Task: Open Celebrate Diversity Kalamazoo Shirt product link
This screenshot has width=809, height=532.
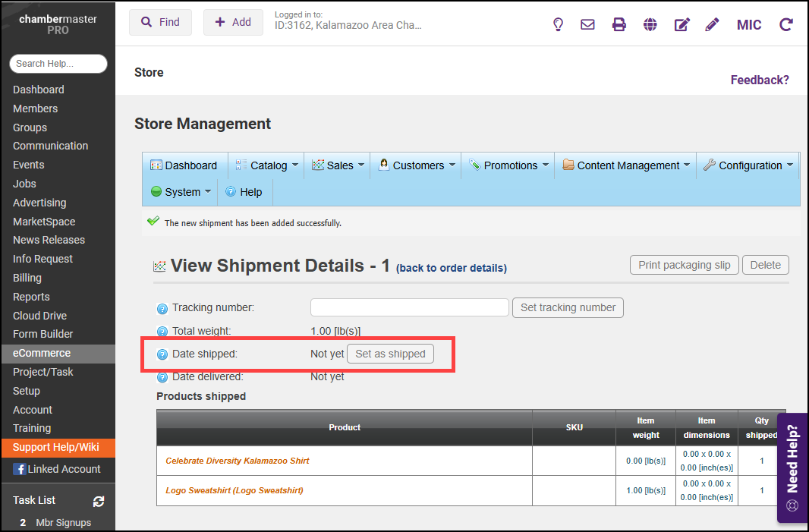Action: pos(238,461)
